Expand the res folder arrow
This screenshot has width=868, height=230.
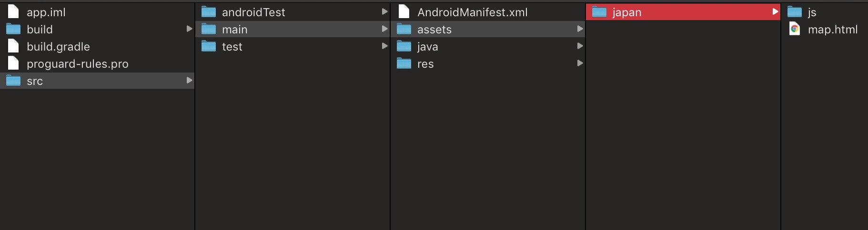point(580,63)
